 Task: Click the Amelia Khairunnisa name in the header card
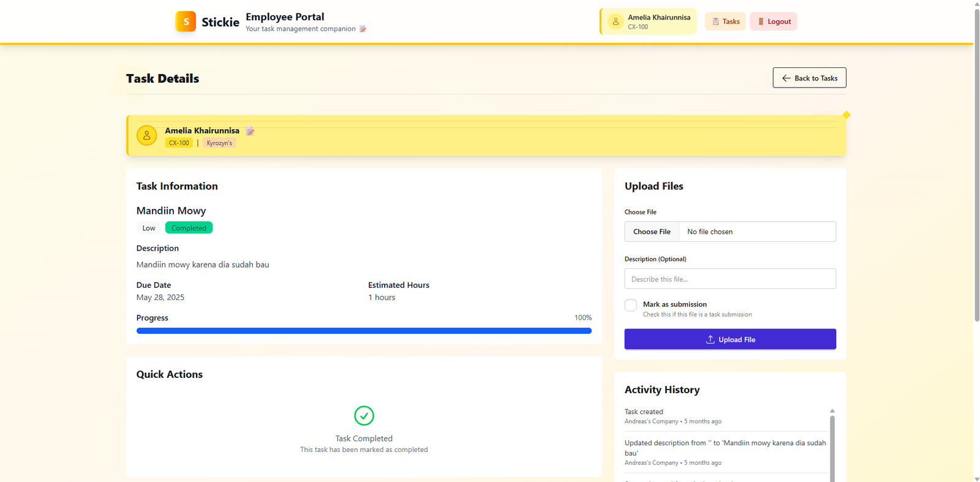[x=659, y=17]
